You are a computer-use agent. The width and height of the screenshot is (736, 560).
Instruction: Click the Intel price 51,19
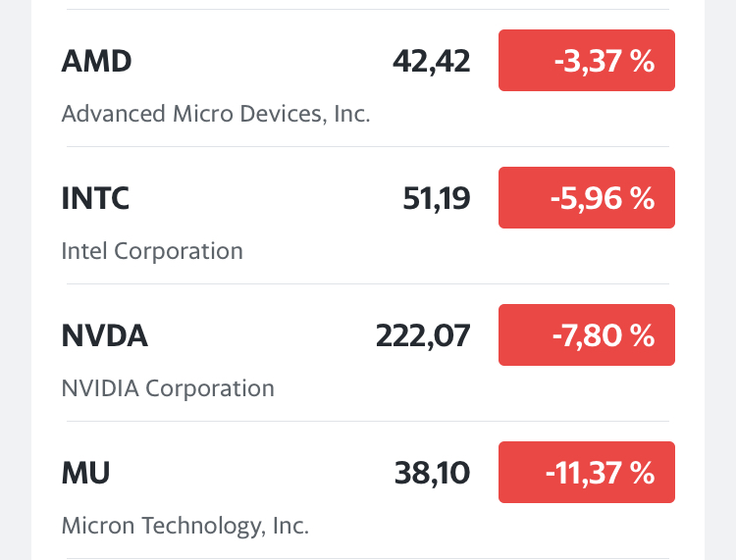437,199
